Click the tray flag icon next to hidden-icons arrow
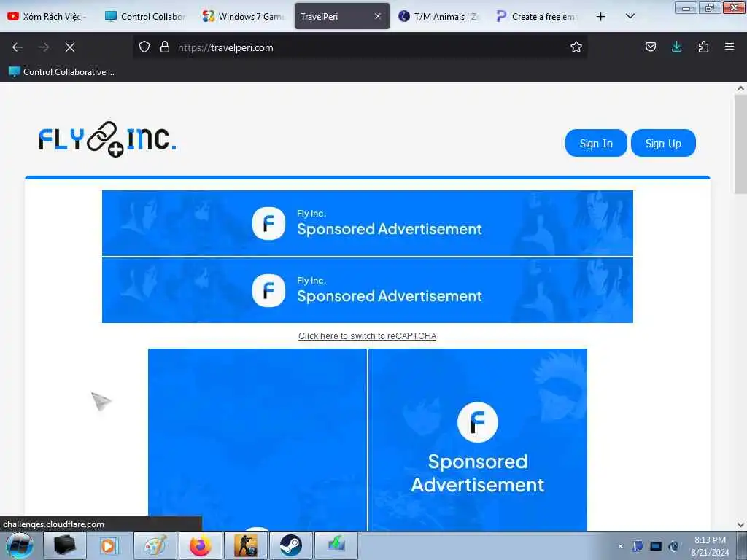This screenshot has height=560, width=747. tap(638, 546)
